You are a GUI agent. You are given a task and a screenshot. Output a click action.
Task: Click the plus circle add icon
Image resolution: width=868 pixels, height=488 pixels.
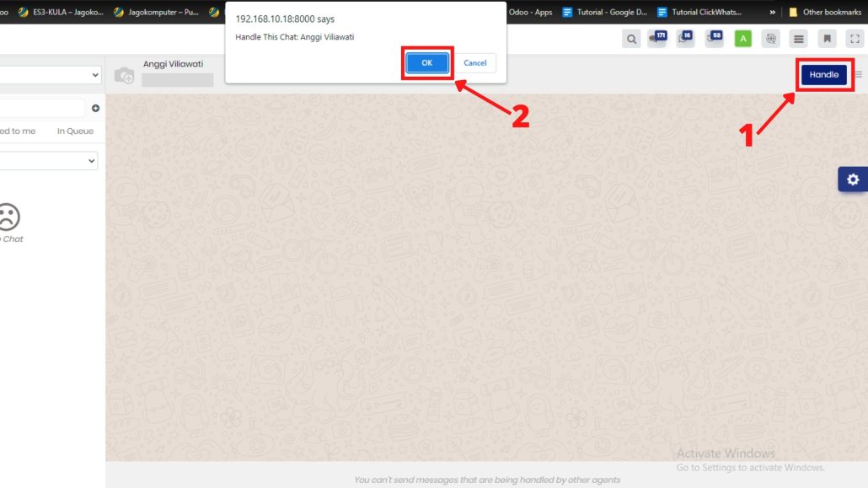96,109
